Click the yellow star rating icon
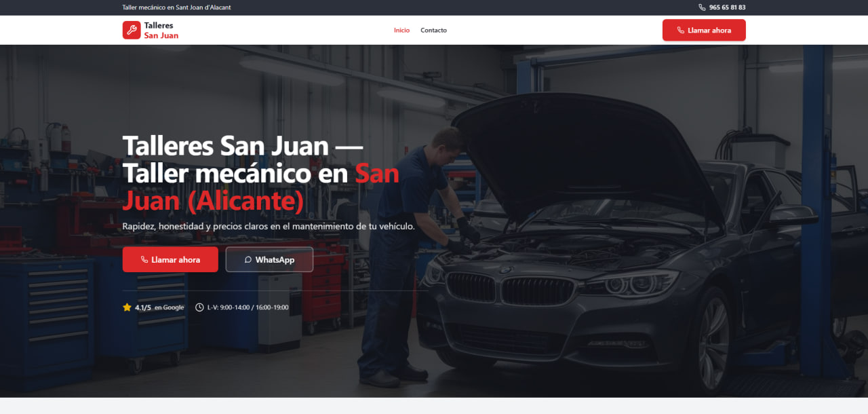Image resolution: width=868 pixels, height=414 pixels. (x=127, y=307)
